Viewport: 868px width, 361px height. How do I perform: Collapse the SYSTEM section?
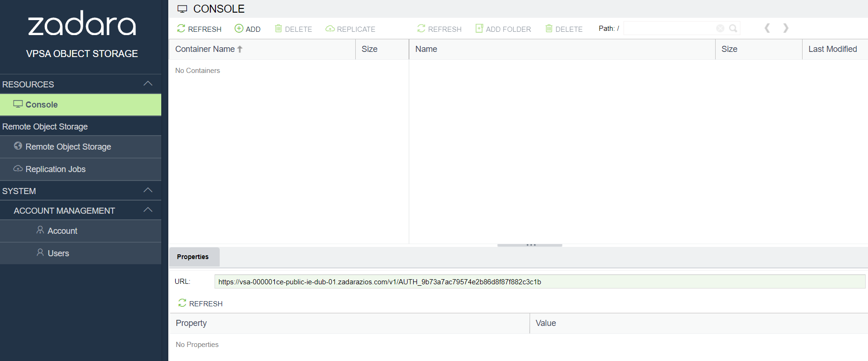click(x=148, y=190)
